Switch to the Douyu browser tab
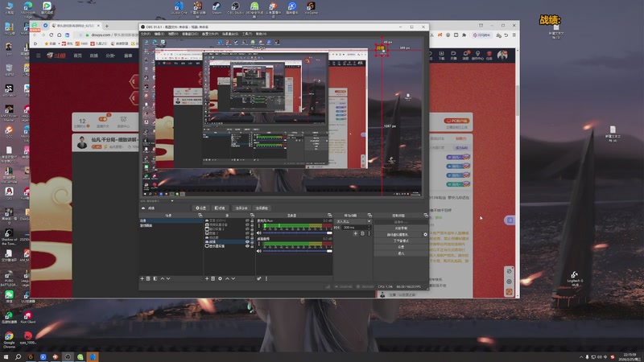This screenshot has height=362, width=644. pos(76,26)
